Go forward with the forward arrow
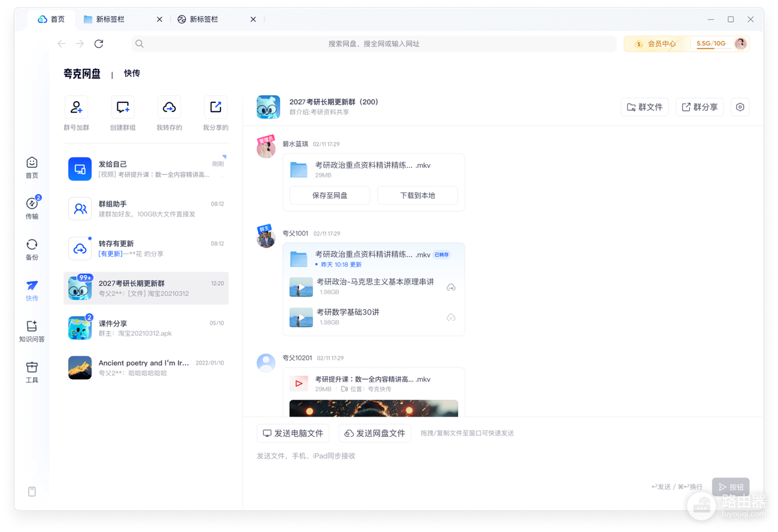778x532 pixels. 80,43
